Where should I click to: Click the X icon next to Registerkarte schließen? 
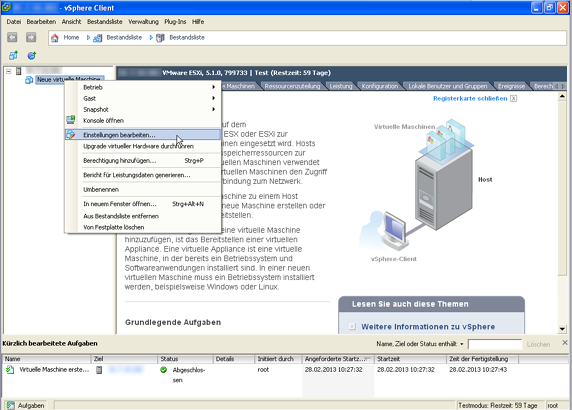pyautogui.click(x=513, y=98)
